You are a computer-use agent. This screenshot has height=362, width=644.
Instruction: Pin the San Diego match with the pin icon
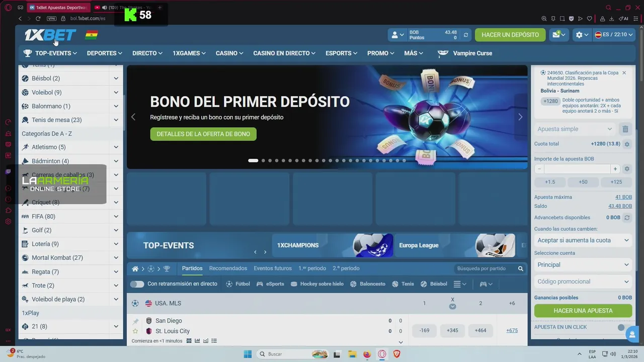tap(135, 321)
